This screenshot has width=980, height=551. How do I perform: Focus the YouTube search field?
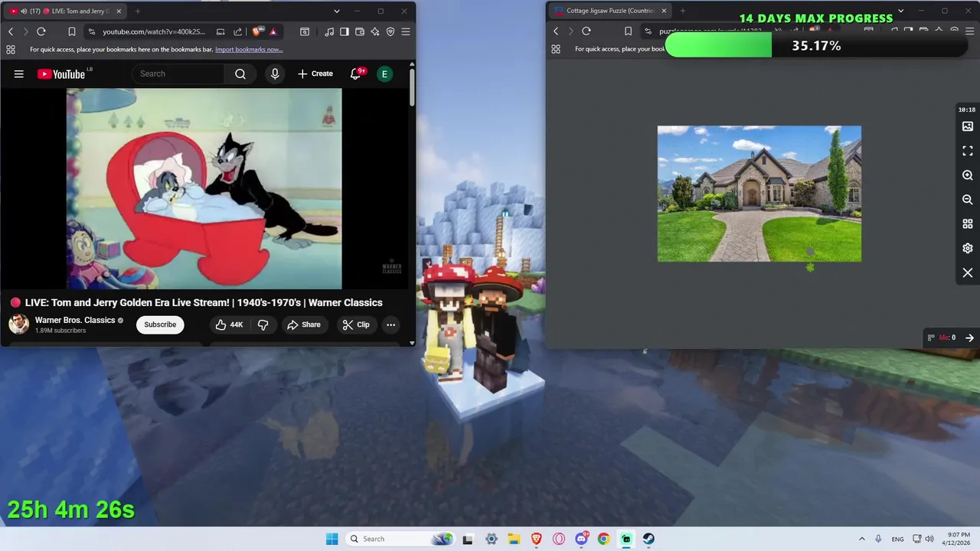(x=178, y=74)
